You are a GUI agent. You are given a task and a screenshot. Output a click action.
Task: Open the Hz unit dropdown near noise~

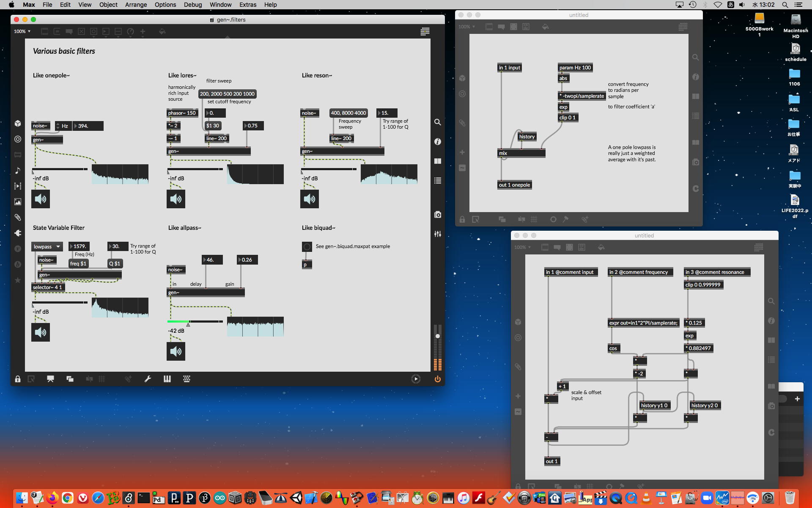pyautogui.click(x=63, y=126)
